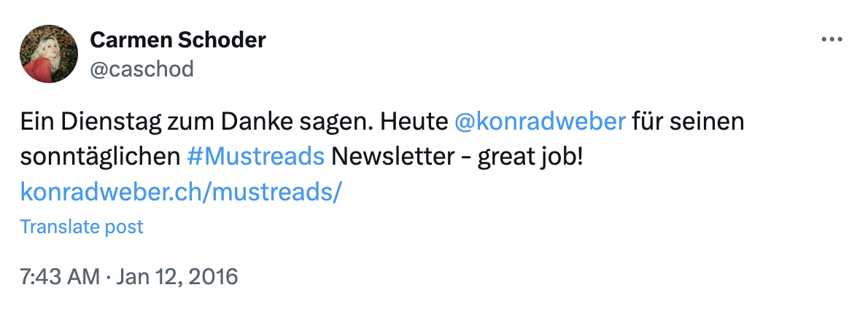Visit the @caschod handle
This screenshot has width=868, height=309.
tap(142, 69)
